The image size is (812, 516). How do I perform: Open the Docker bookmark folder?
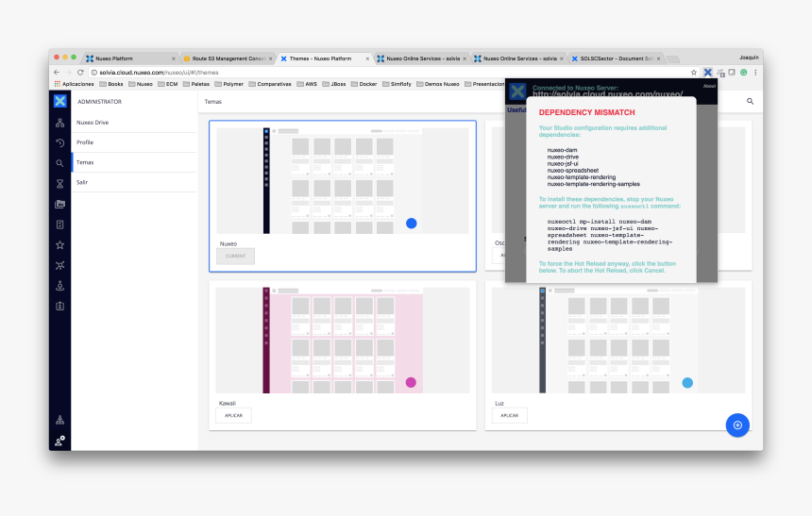tap(364, 84)
